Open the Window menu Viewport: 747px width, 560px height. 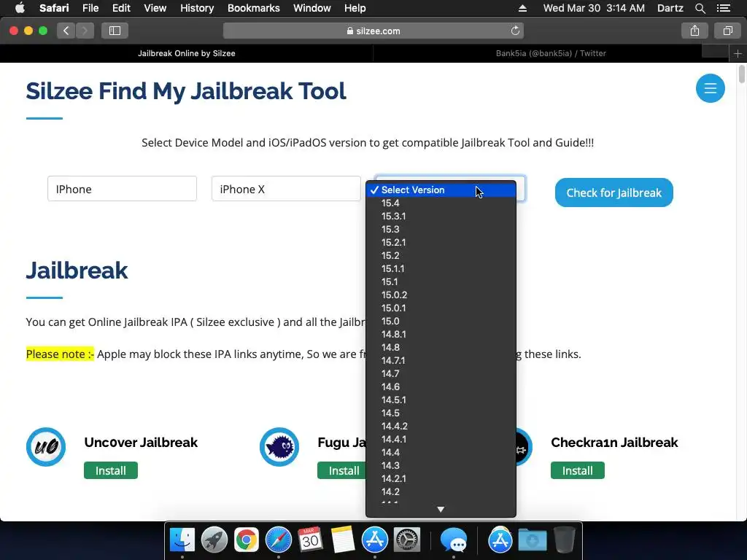pyautogui.click(x=312, y=8)
